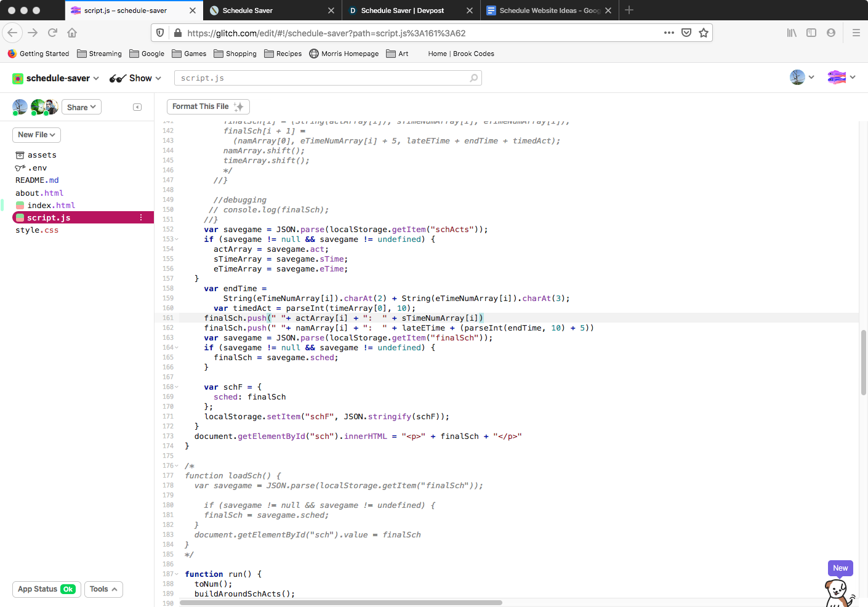Click the New mascot dog icon
This screenshot has width=868, height=607.
(x=838, y=592)
